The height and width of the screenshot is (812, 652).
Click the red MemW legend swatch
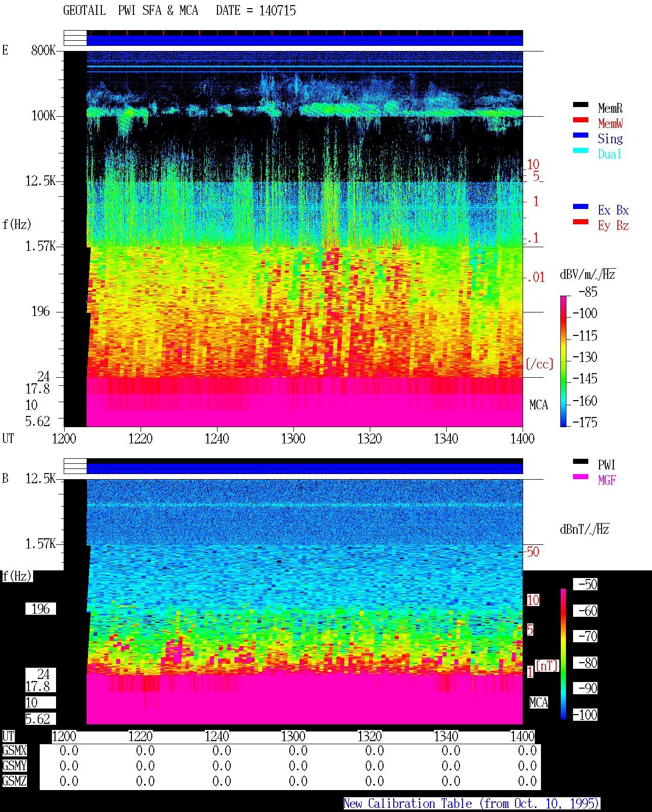[x=581, y=120]
